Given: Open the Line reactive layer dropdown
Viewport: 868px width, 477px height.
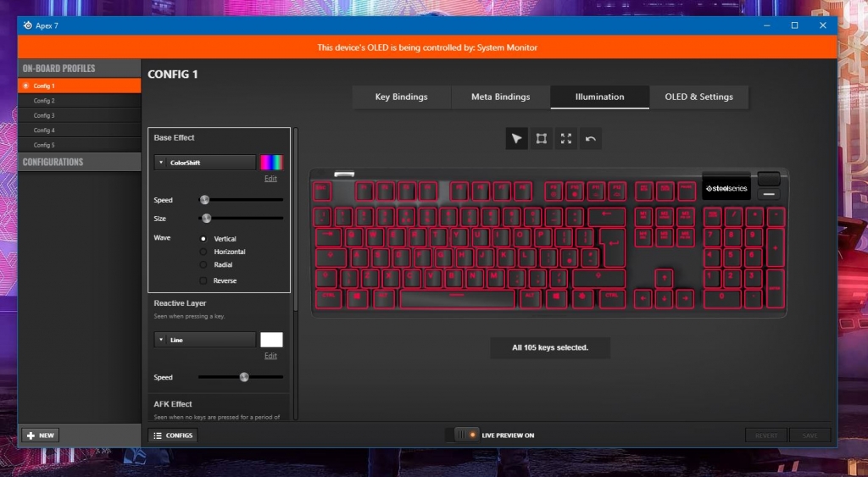Looking at the screenshot, I should coord(205,340).
